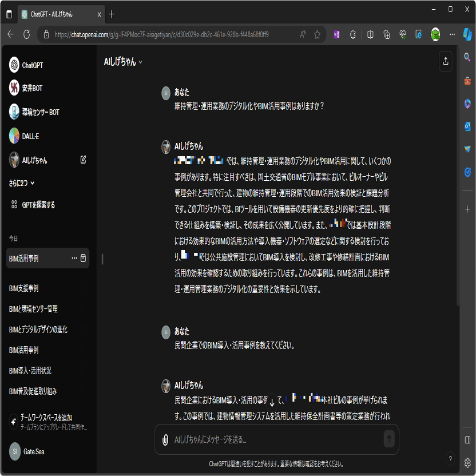Screen dimensions: 476x476
Task: Open the Edge sidebar tools briefcase icon
Action: point(467,81)
